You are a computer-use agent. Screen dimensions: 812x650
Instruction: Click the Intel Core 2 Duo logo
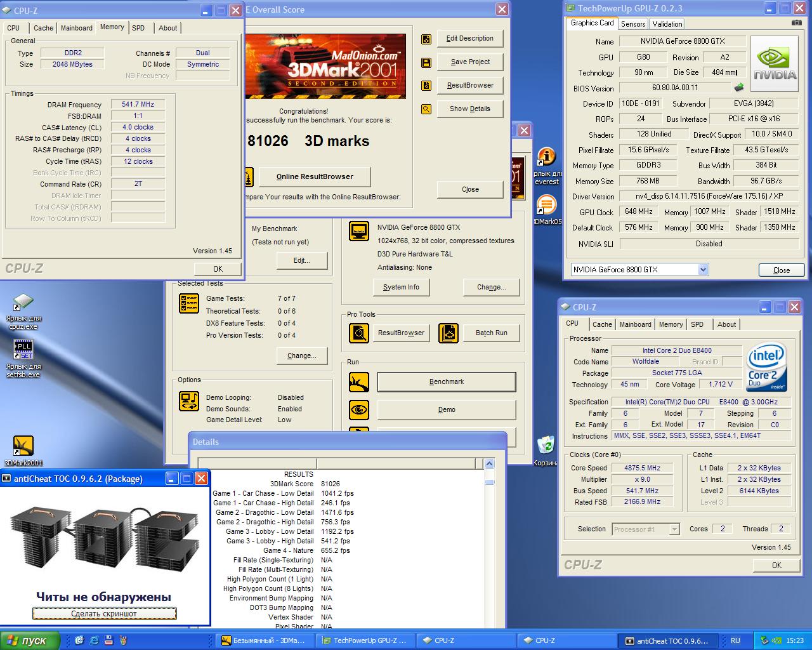tap(767, 367)
